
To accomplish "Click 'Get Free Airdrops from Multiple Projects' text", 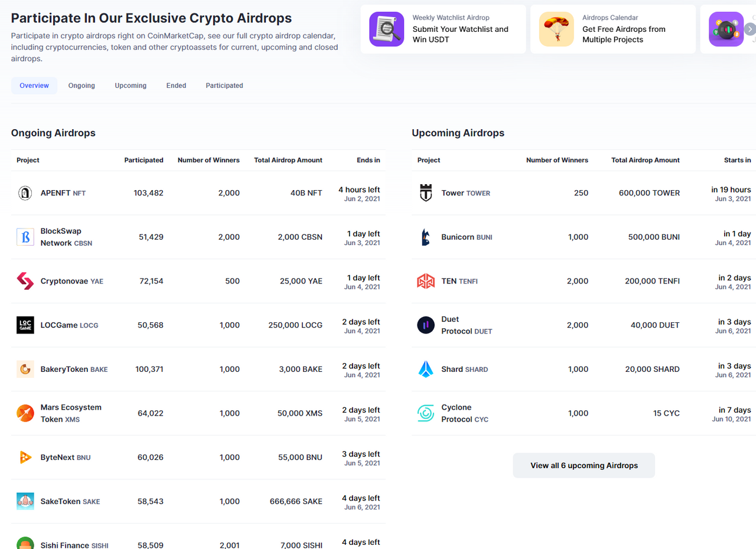I will click(x=624, y=34).
